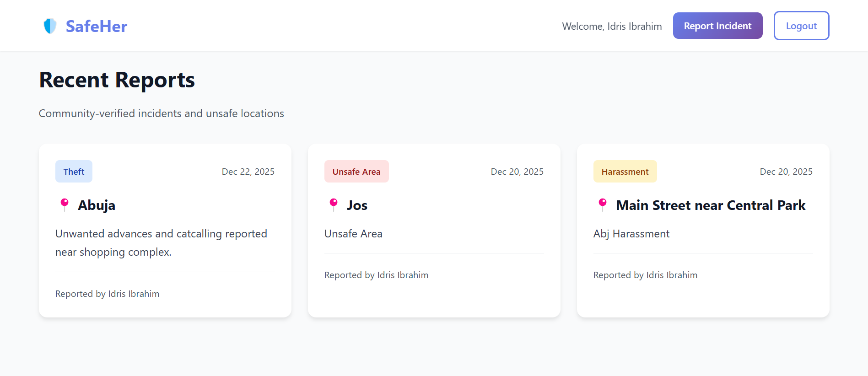Click the Dec 22, 2025 date

tap(248, 172)
